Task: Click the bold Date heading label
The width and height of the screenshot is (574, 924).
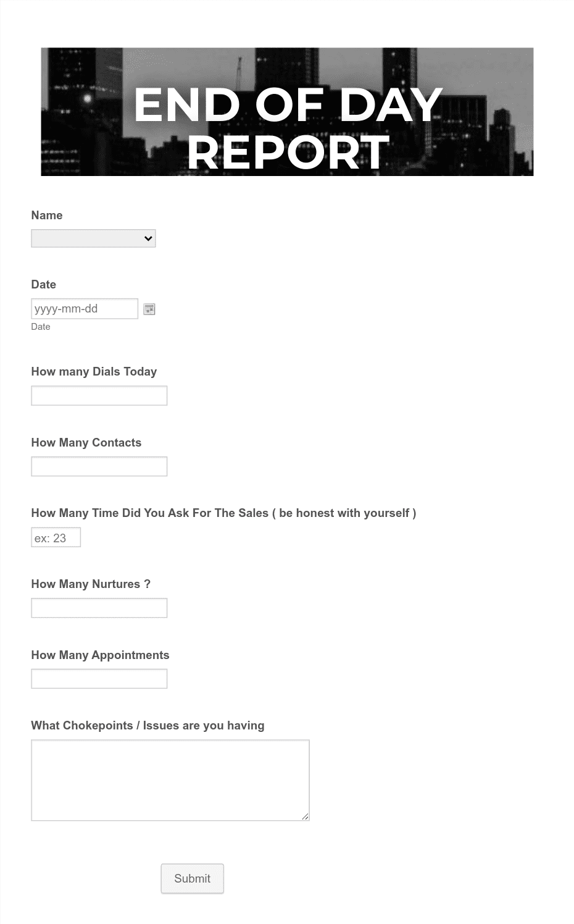Action: coord(44,284)
